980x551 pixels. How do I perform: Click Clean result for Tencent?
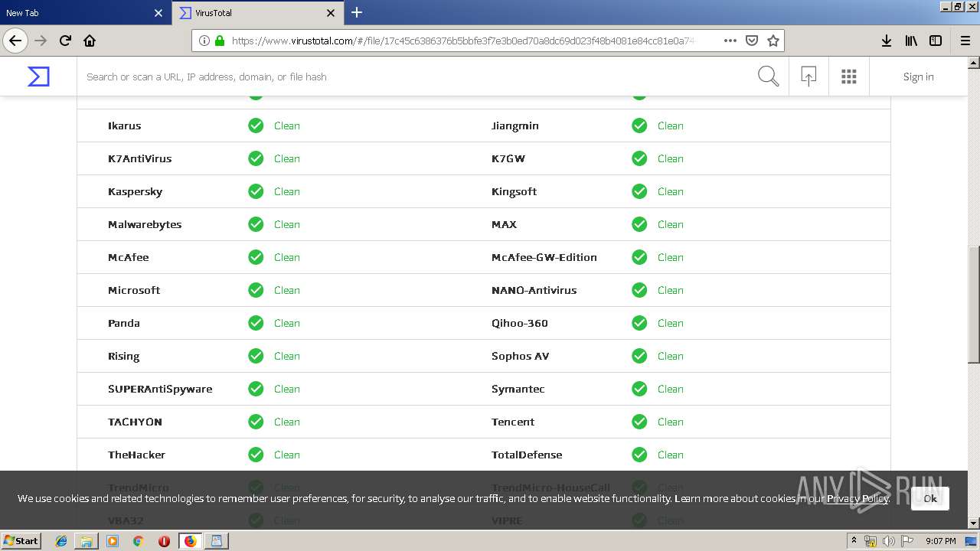671,422
